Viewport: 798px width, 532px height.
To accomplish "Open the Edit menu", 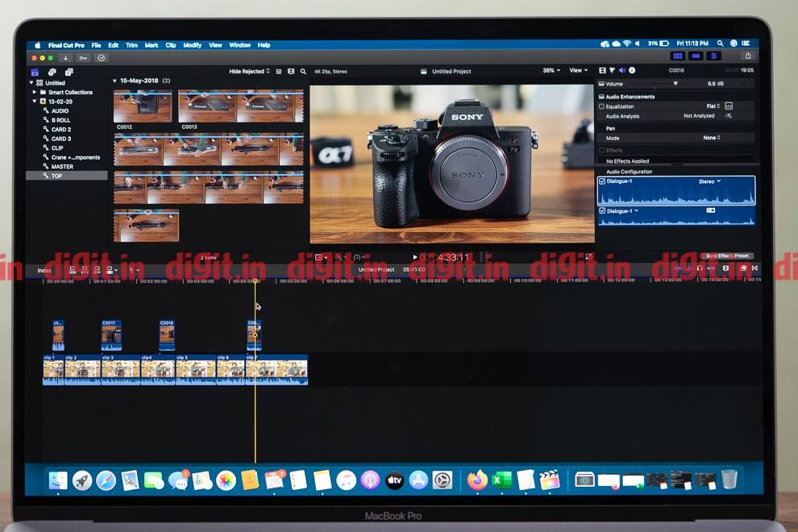I will (113, 45).
